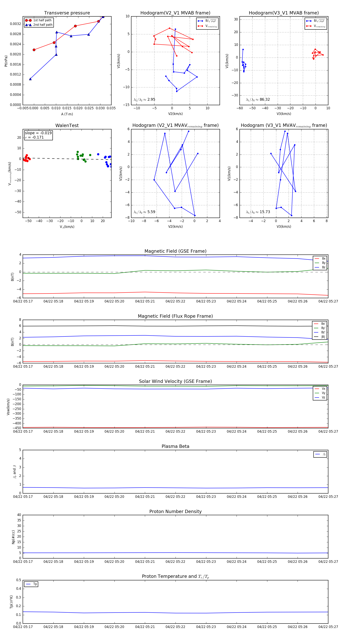The width and height of the screenshot is (351, 644).
Task: Click the 'Proton Temperature and Te/Tp' title
Action: pos(175,576)
